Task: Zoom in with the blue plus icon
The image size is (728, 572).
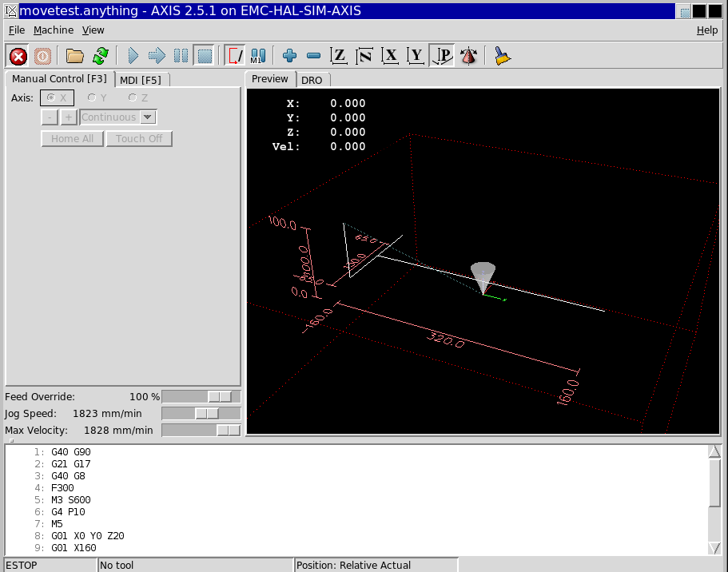Action: coord(290,56)
